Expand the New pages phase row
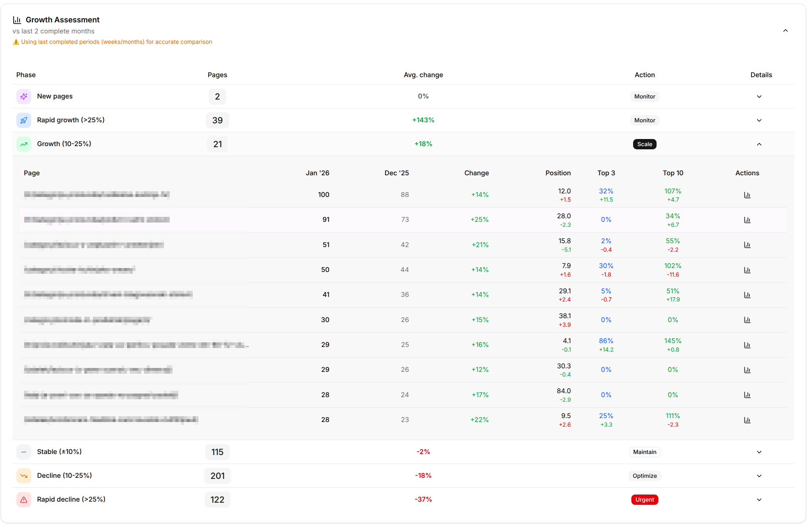This screenshot has width=812, height=529. [759, 96]
